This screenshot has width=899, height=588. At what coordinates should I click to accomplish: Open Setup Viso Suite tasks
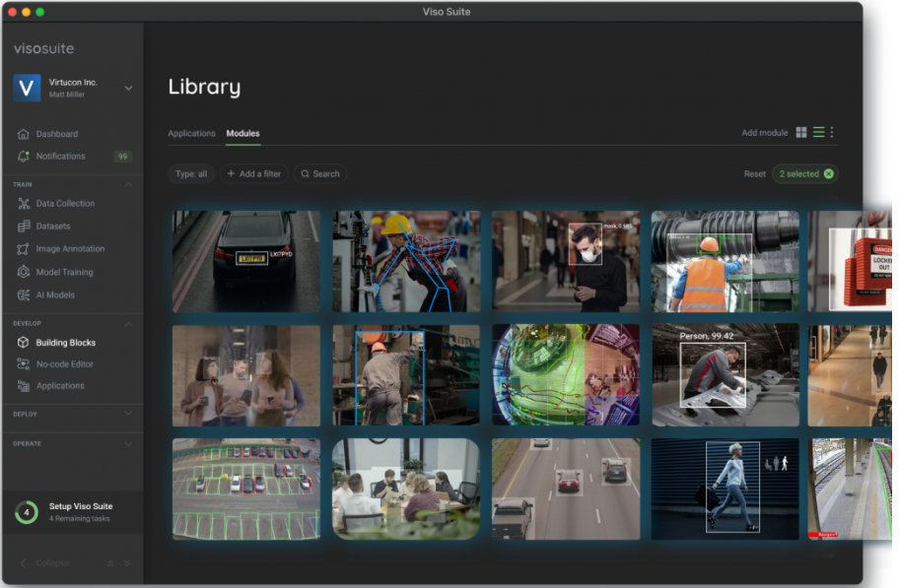tap(73, 512)
